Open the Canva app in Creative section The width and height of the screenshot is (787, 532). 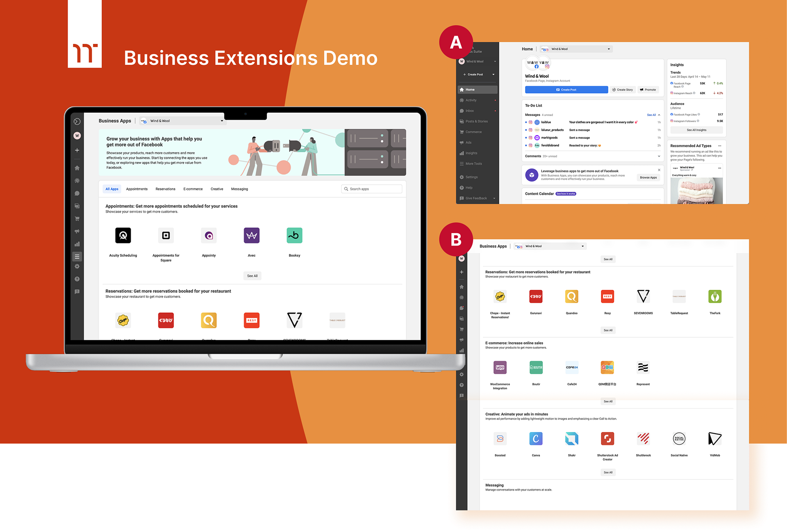click(x=536, y=439)
